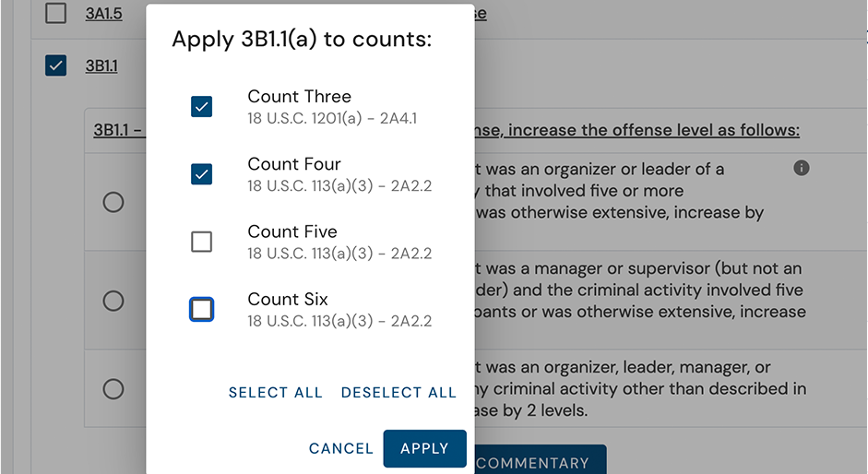Pick the increase by 2 levels radio button
Image resolution: width=868 pixels, height=474 pixels.
point(113,388)
